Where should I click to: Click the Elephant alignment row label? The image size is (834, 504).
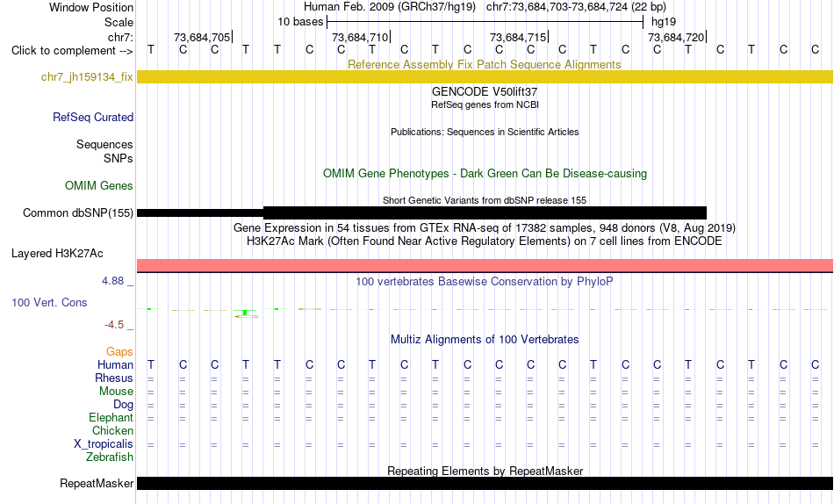click(x=111, y=418)
